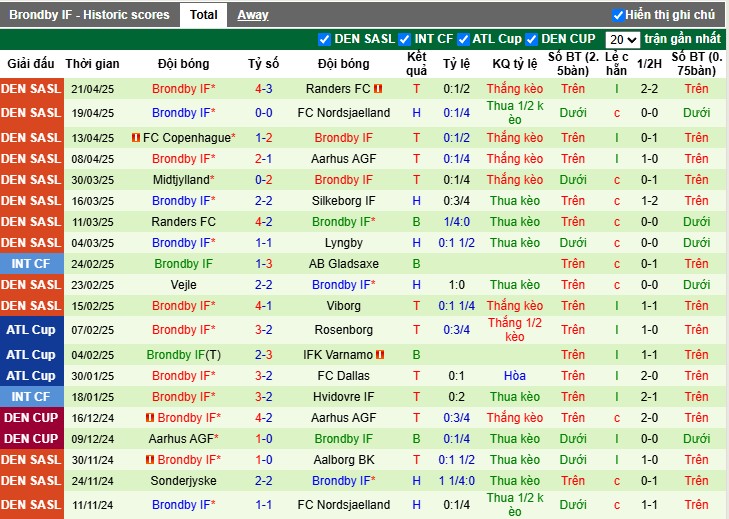Click the date 09/12/24

93,439
